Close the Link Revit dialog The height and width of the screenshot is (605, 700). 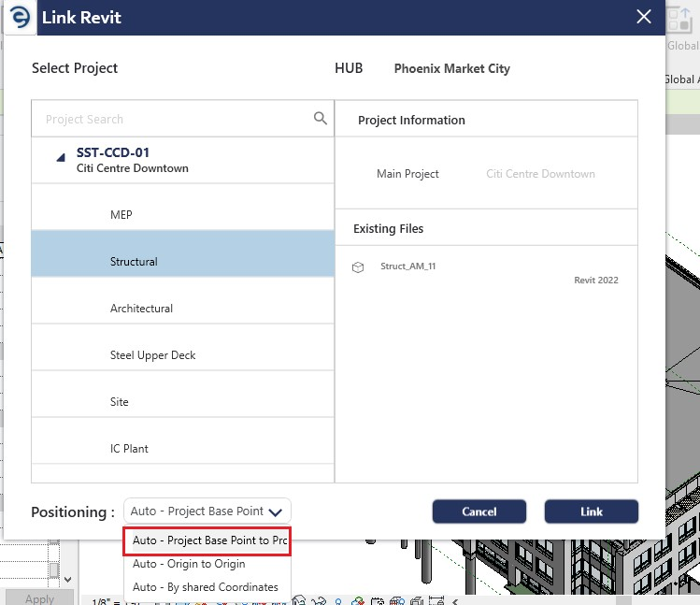[x=643, y=17]
